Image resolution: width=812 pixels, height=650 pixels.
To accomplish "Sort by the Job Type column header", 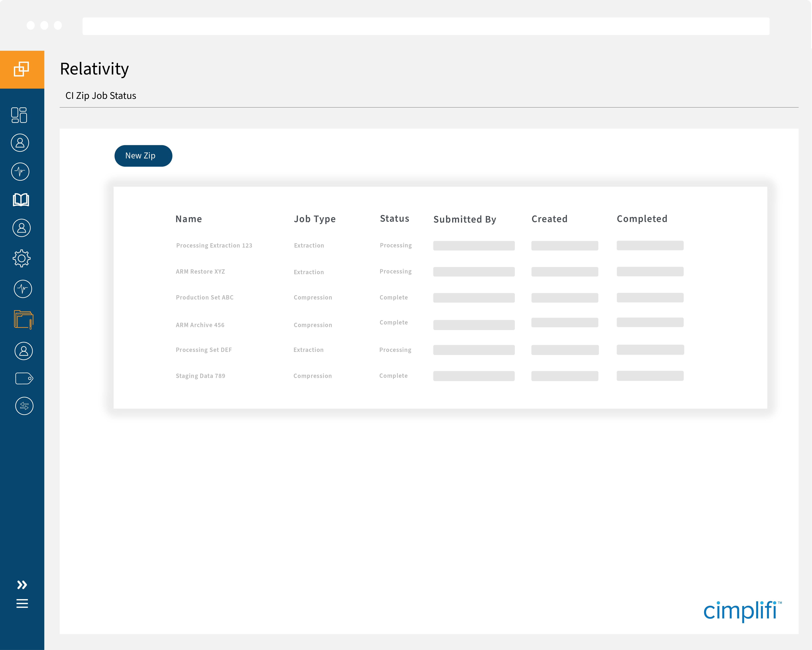I will pos(315,219).
